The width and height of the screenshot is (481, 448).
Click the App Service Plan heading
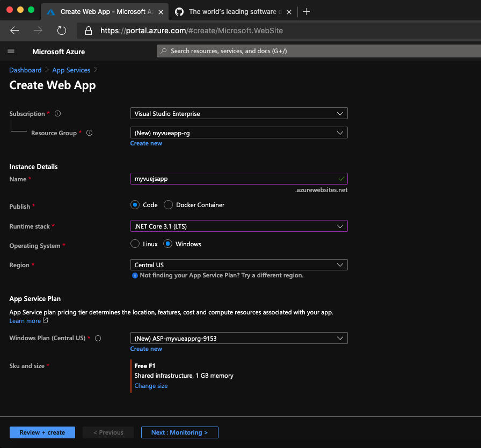[35, 299]
